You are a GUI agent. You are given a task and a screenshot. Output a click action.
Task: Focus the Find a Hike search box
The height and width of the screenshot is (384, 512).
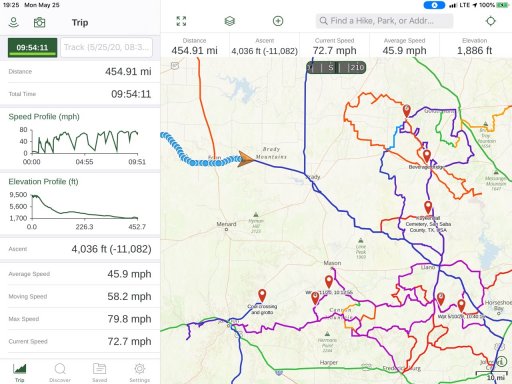(x=384, y=21)
